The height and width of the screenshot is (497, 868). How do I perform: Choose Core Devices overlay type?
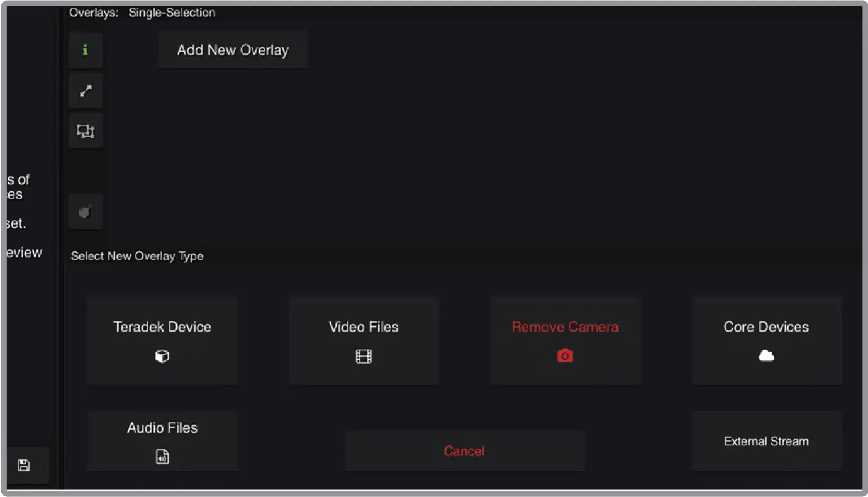766,340
